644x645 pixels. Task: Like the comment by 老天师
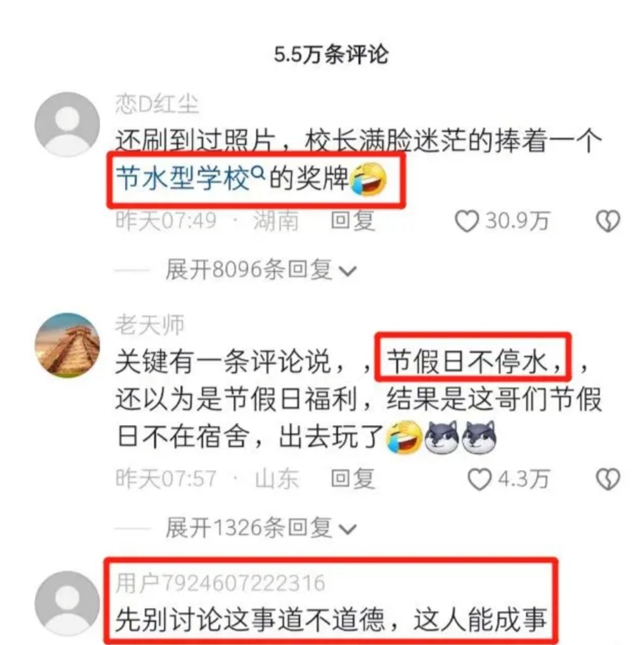(480, 479)
